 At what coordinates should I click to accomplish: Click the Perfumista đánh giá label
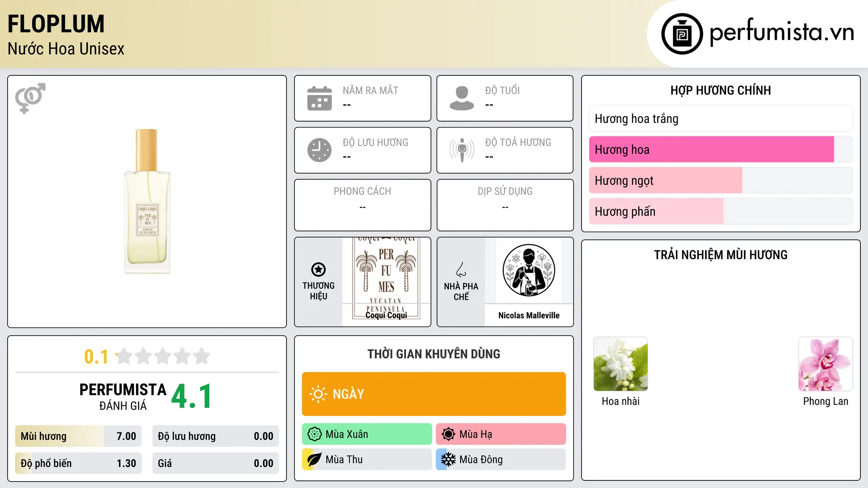click(123, 396)
